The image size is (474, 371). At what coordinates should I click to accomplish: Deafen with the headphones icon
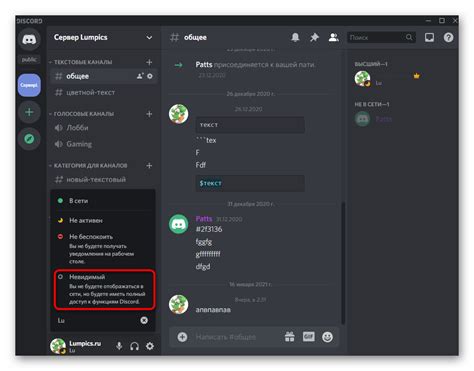coord(135,346)
